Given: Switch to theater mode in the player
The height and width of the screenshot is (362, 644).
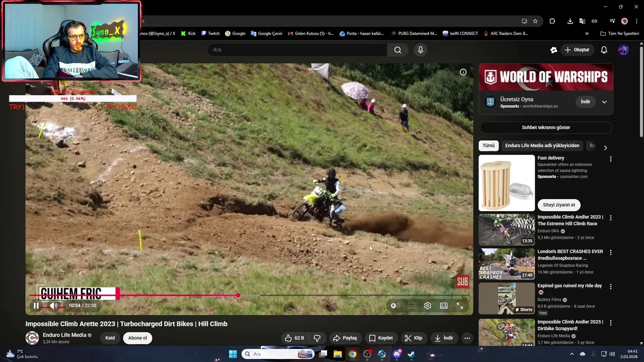Looking at the screenshot, I should pos(444,305).
